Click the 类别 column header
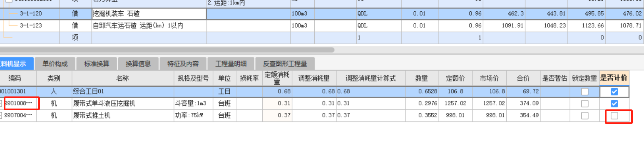Viewport: 644px width, 157px height. pyautogui.click(x=54, y=78)
